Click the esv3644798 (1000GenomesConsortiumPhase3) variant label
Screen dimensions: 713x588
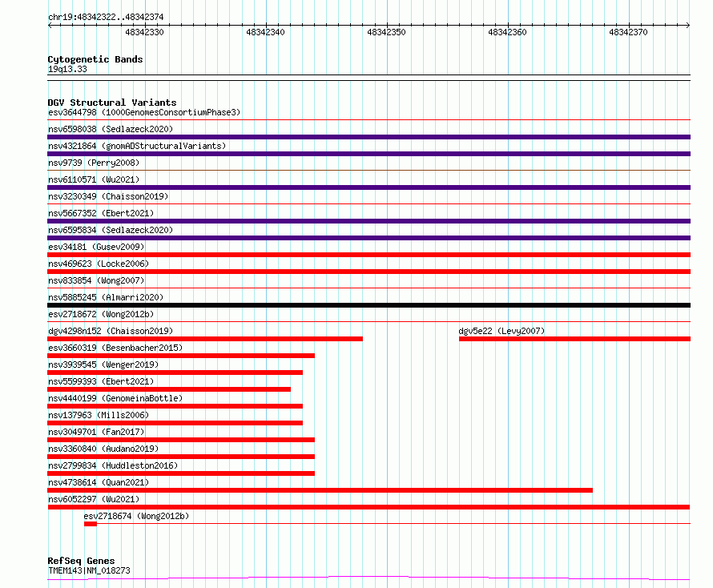coord(144,112)
